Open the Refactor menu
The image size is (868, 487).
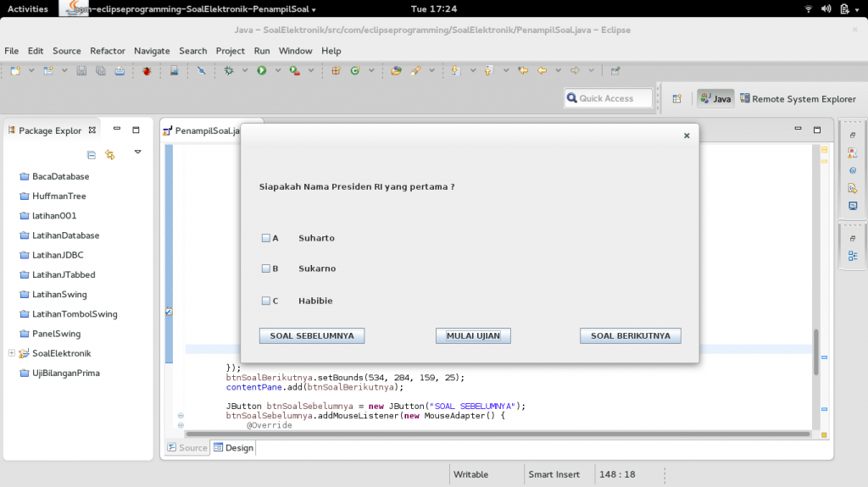click(x=108, y=50)
